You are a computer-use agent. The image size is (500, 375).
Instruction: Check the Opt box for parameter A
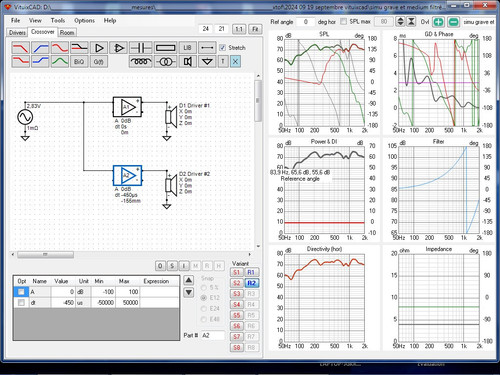coord(21,292)
